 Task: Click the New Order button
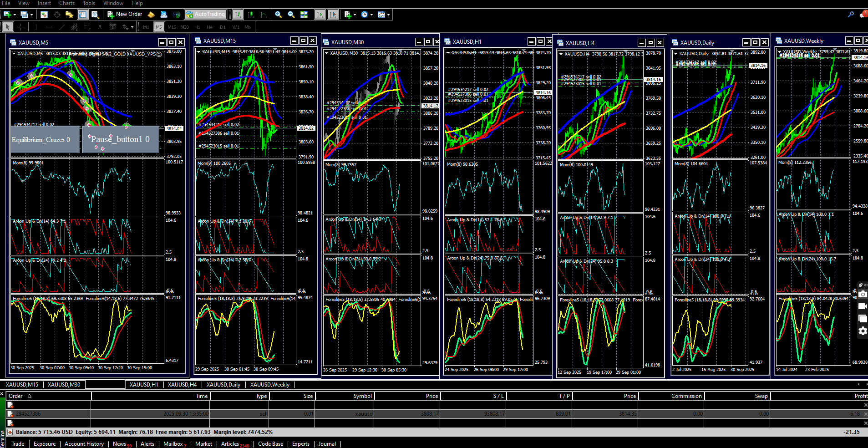pos(125,15)
